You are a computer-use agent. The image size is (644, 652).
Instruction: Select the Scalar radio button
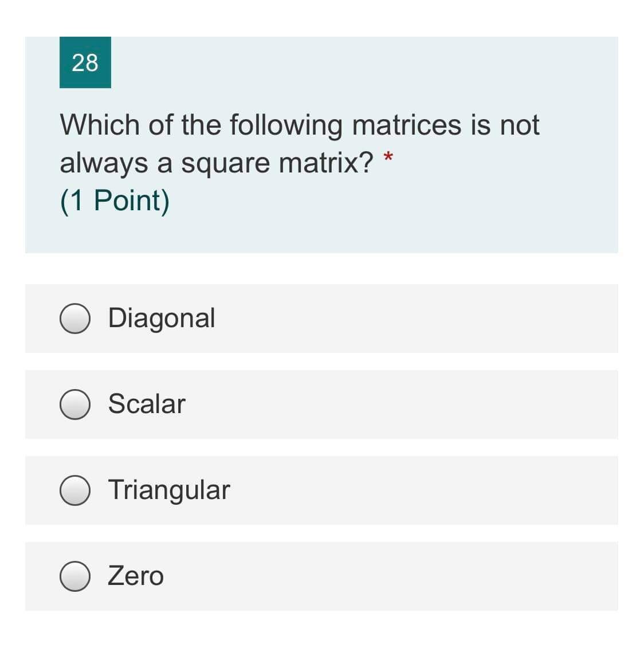(x=74, y=404)
